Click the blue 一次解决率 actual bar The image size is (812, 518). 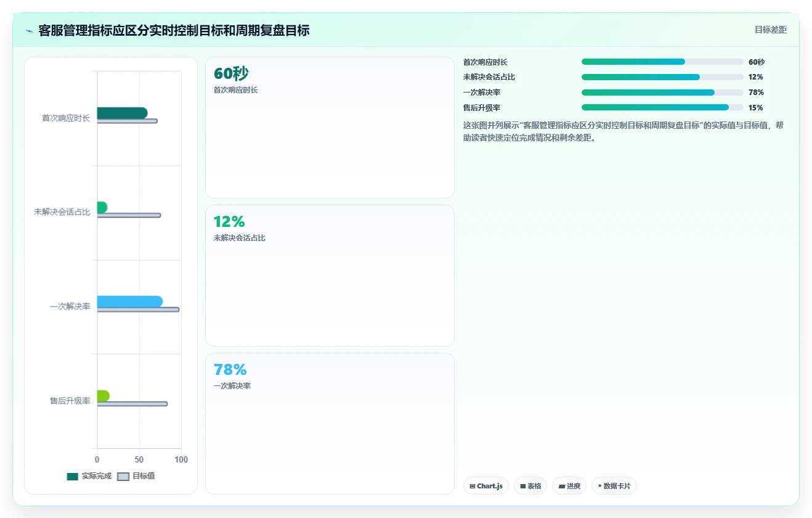(x=129, y=302)
